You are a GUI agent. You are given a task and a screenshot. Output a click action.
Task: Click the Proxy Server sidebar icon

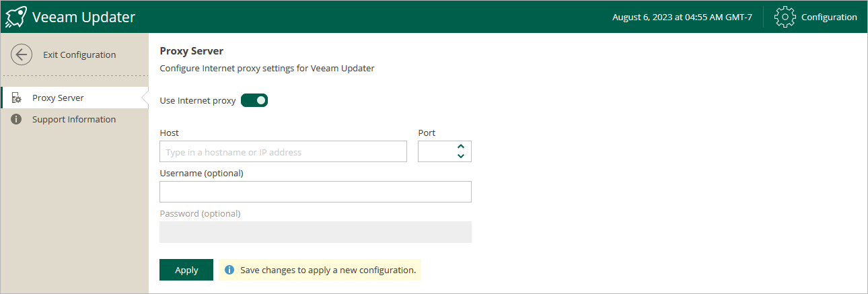coord(17,98)
